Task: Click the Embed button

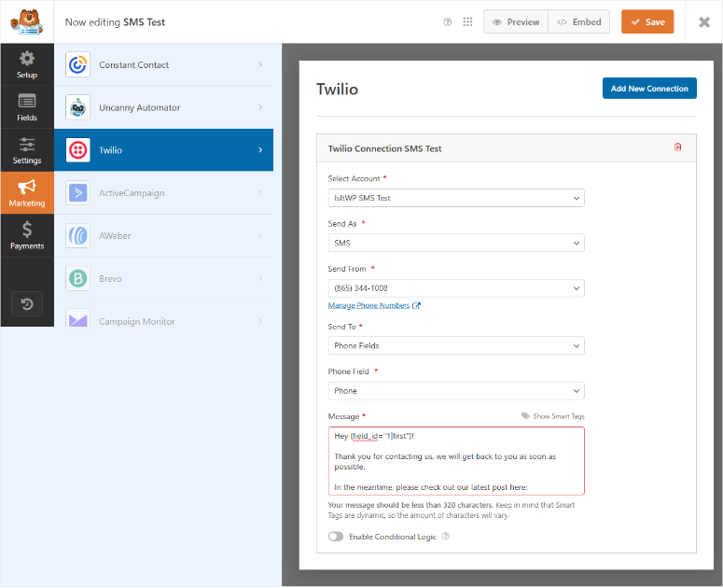Action: (579, 22)
